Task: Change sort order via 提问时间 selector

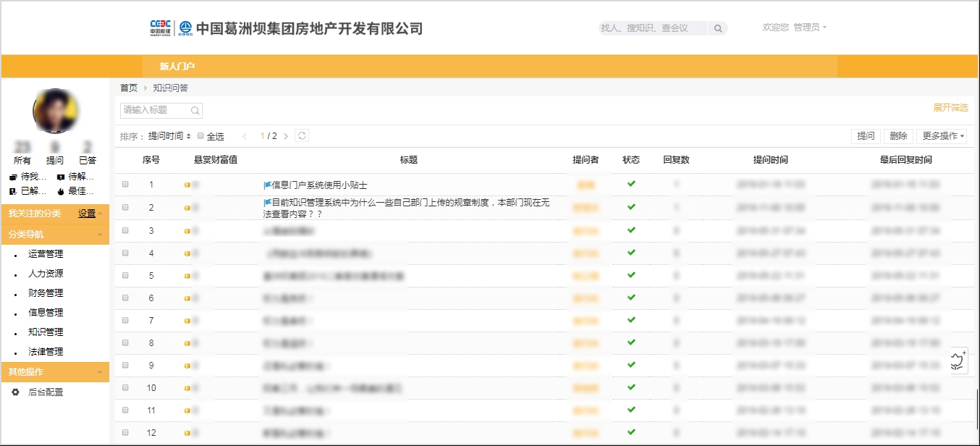Action: 169,136
